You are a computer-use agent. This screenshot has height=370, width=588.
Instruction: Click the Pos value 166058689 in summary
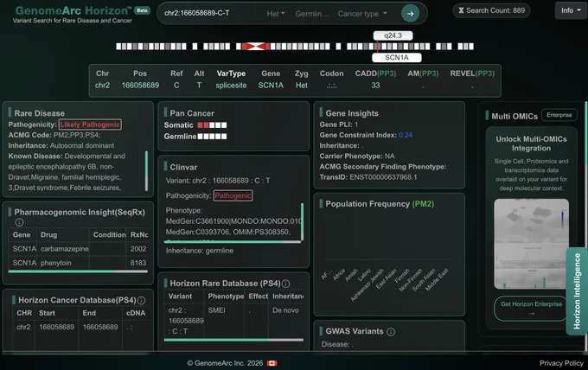coord(140,86)
